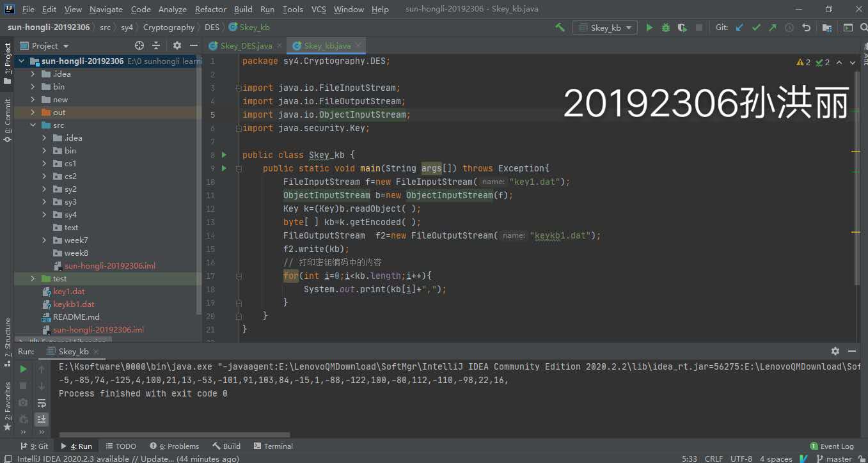This screenshot has height=463, width=868.
Task: Click DES in the breadcrumb path
Action: click(212, 27)
